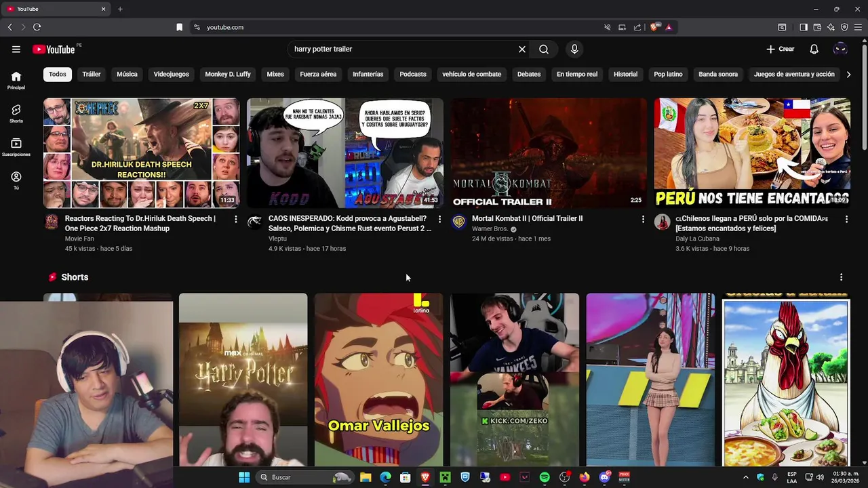
Task: Open Movie Fan channel link
Action: (79, 239)
